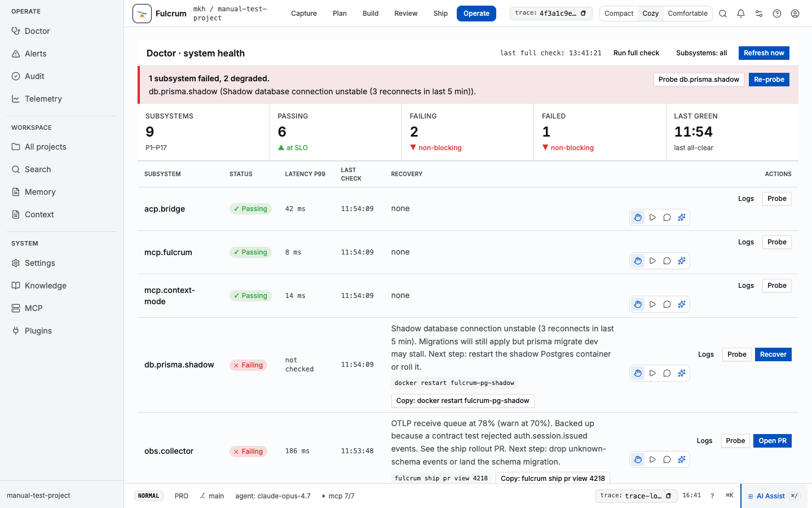Click hand icon in db.prisma.shadow row
812x508 pixels.
pyautogui.click(x=638, y=373)
